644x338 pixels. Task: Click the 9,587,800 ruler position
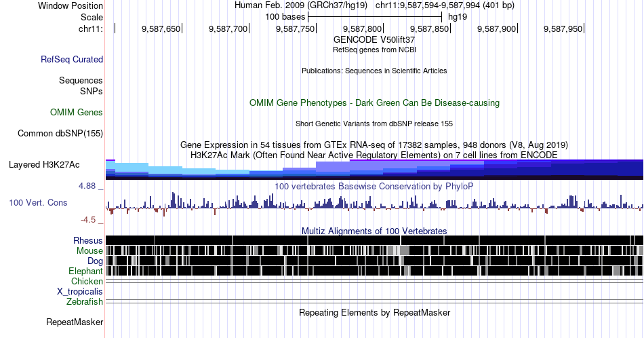coord(362,29)
